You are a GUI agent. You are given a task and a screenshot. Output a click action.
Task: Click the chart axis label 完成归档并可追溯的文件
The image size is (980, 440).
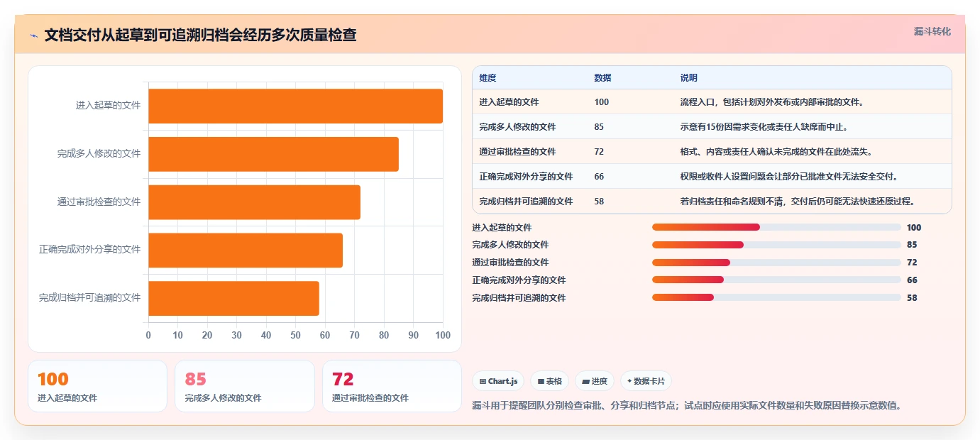coord(90,298)
